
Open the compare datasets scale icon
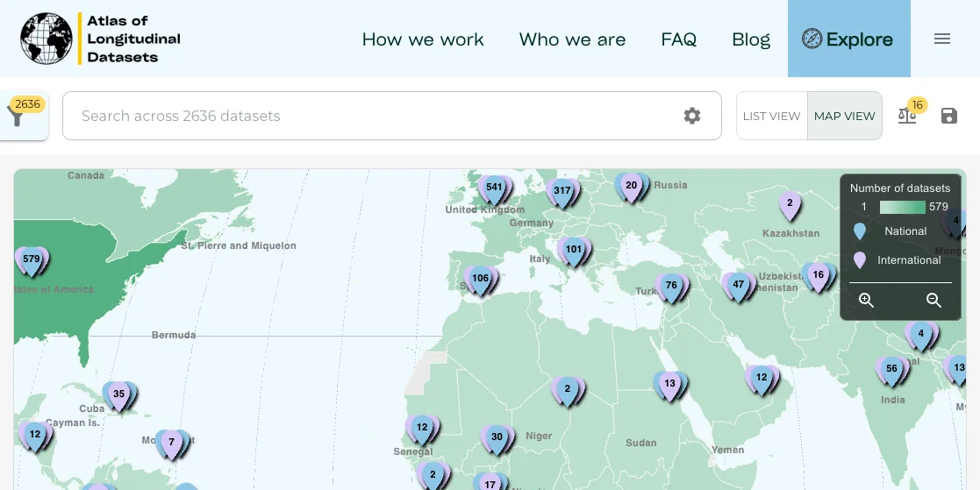click(x=907, y=116)
